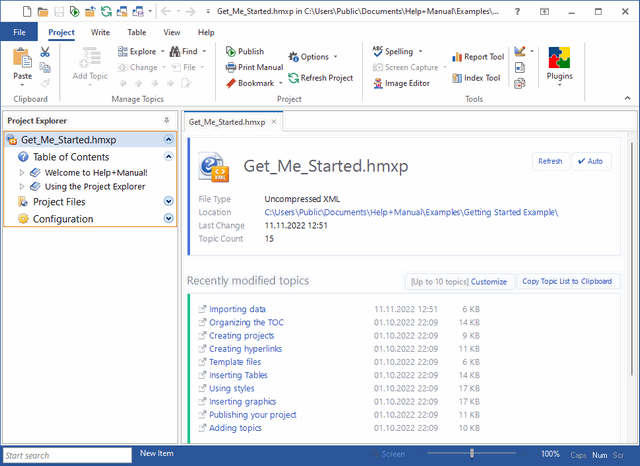640x466 pixels.
Task: Click the Spelling check icon
Action: (378, 51)
